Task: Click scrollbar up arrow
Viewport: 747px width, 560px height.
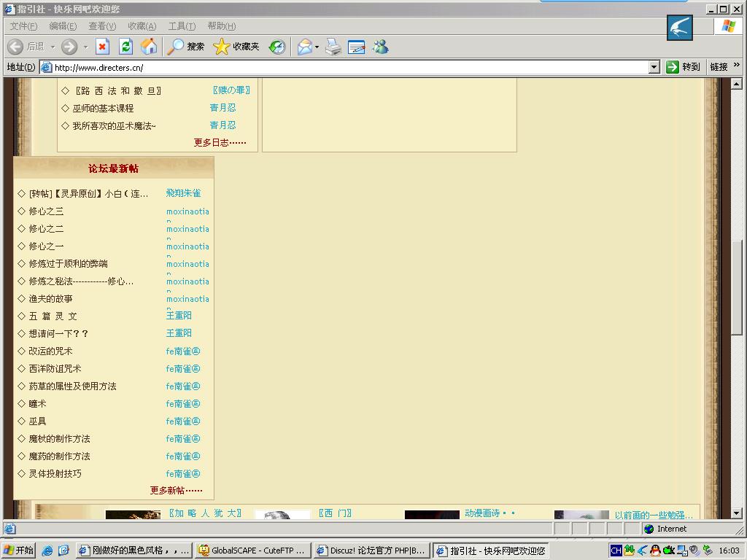Action: pyautogui.click(x=737, y=84)
